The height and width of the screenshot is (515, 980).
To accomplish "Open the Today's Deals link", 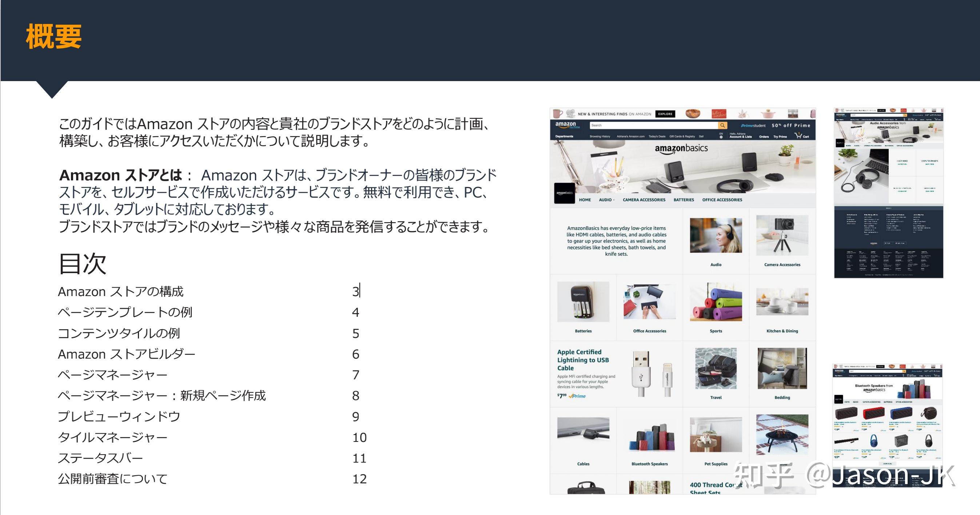I will 657,136.
